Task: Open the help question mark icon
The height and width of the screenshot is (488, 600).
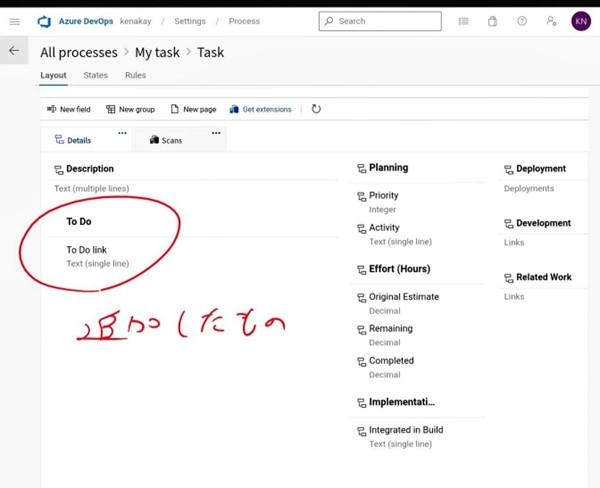Action: [x=522, y=21]
